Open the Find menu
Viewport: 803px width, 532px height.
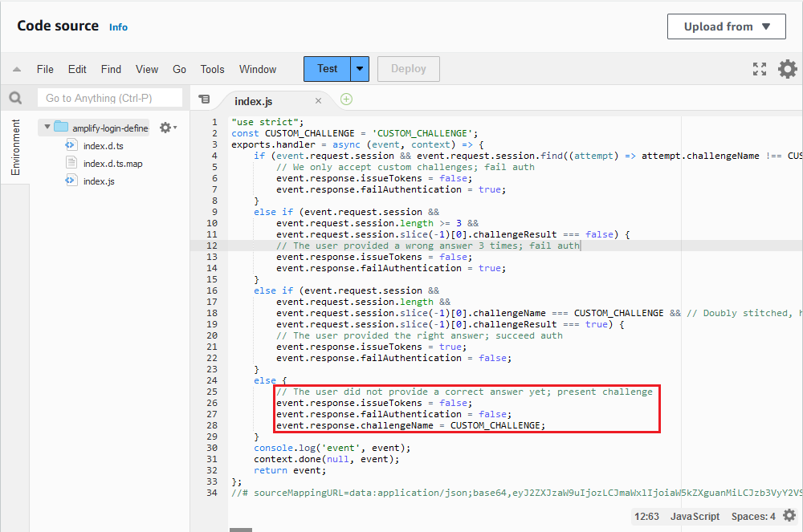(x=111, y=69)
